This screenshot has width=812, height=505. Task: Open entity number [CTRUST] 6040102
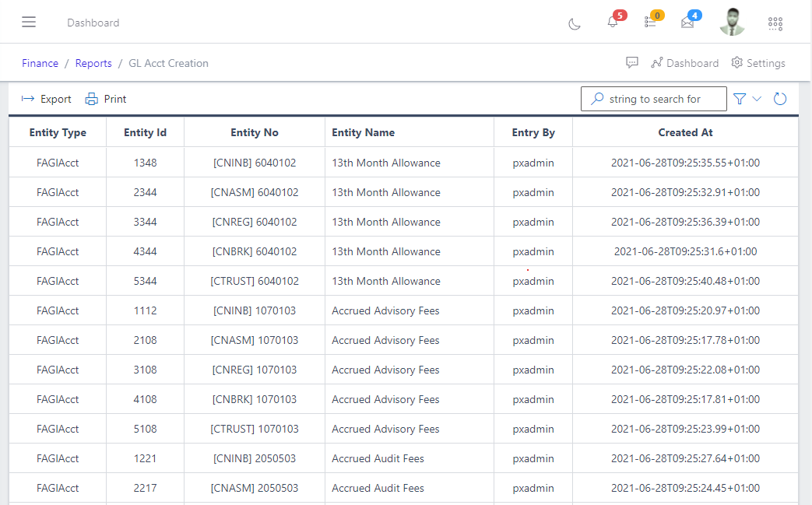point(255,281)
